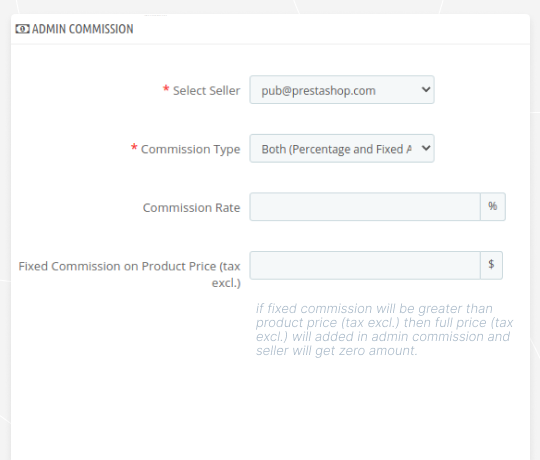Viewport: 540px width, 460px height.
Task: Click the pub@prestashop.com selected value
Action: click(318, 91)
